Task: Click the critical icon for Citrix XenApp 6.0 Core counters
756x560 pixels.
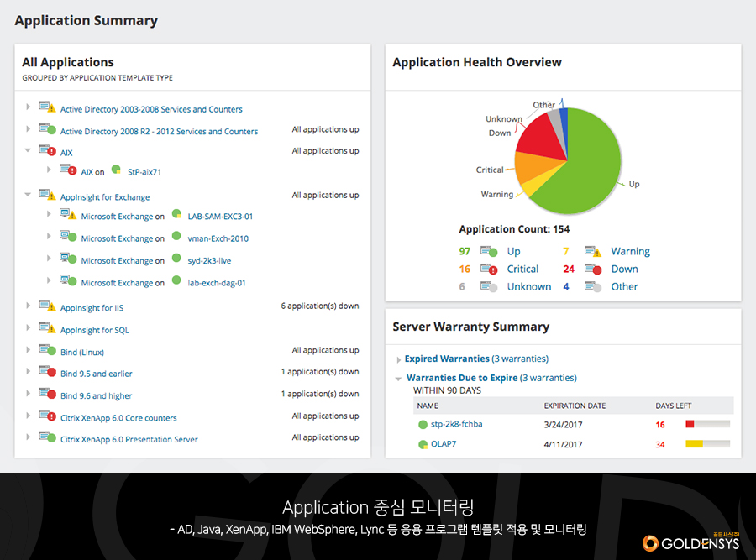Action: pyautogui.click(x=47, y=415)
